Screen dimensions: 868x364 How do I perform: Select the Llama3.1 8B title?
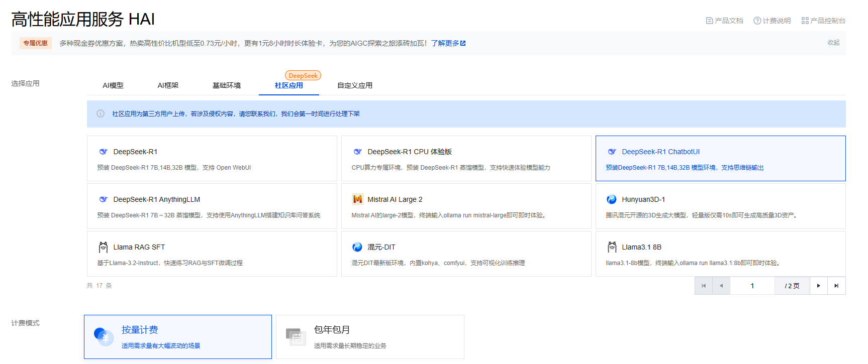[641, 247]
